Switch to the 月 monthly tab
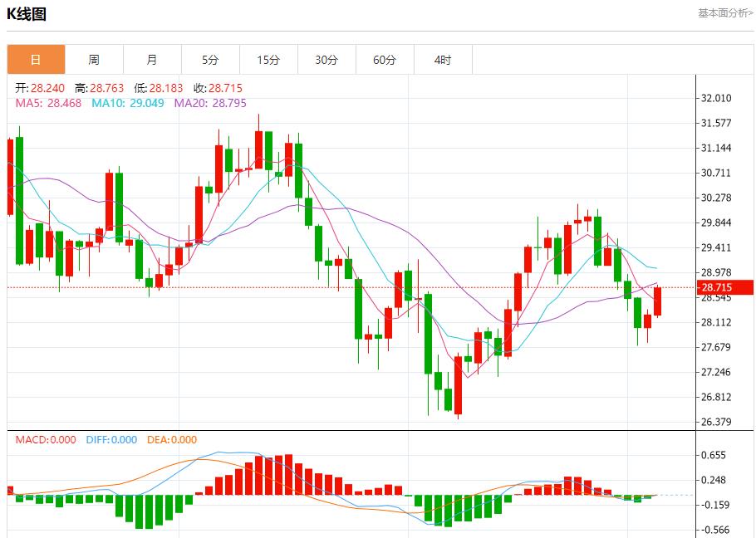Image resolution: width=756 pixels, height=538 pixels. tap(152, 60)
